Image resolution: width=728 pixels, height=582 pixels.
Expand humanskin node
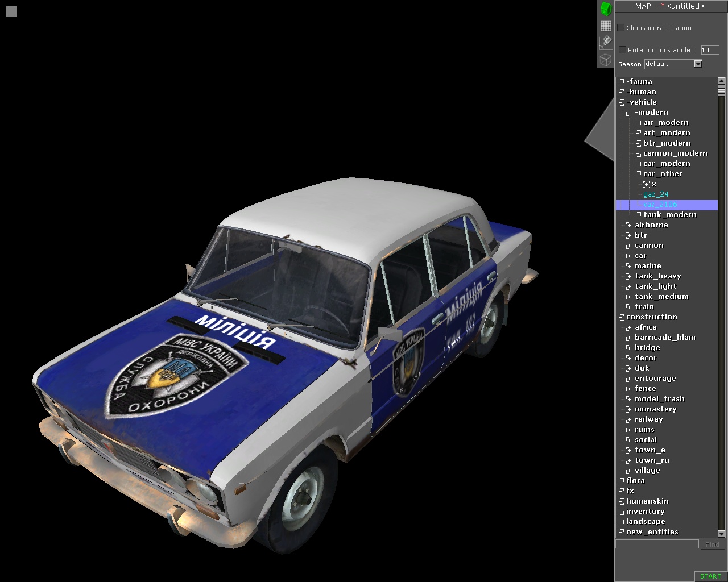tap(621, 501)
